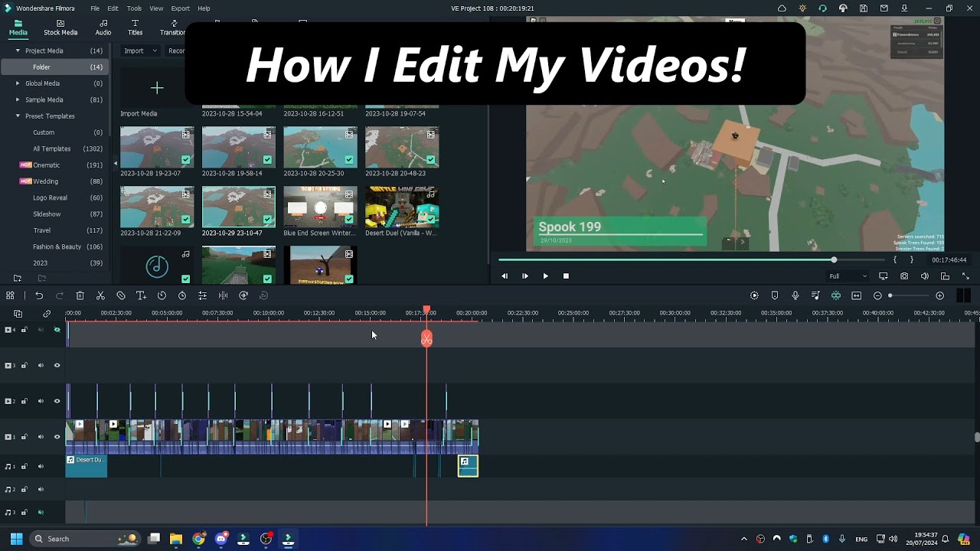
Task: Click the Import Media plus tile
Action: (x=157, y=89)
